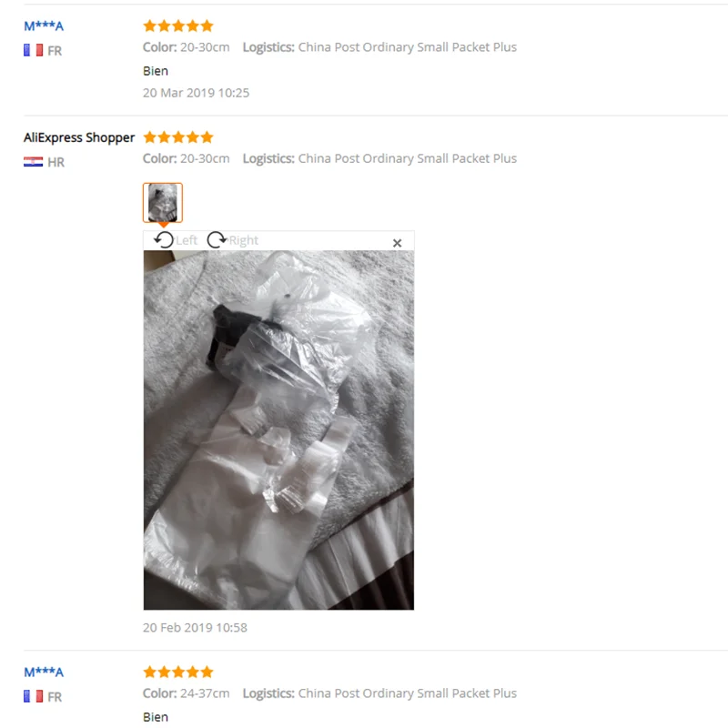The width and height of the screenshot is (728, 728).
Task: Click the enlarged plastic bag review photo
Action: tap(278, 430)
